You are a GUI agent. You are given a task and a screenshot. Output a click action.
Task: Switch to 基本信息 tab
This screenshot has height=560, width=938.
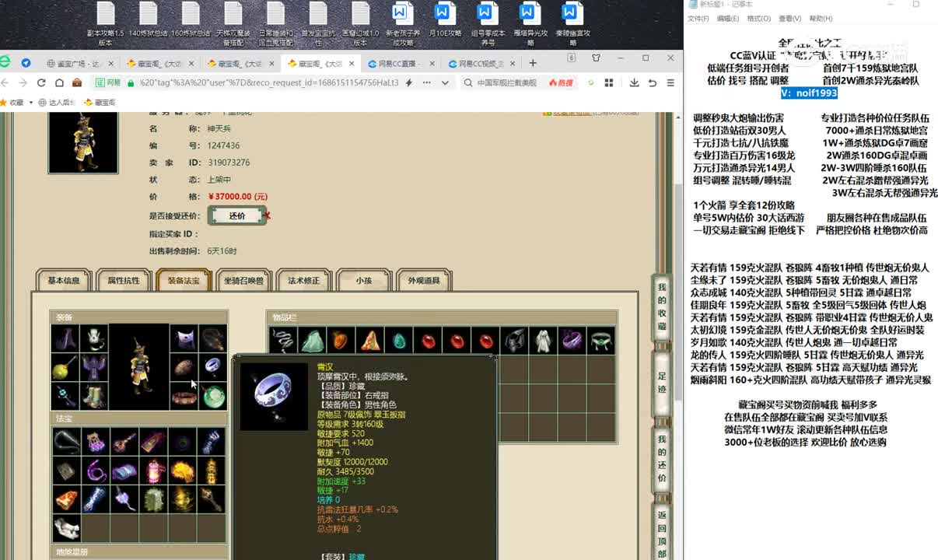pos(64,281)
